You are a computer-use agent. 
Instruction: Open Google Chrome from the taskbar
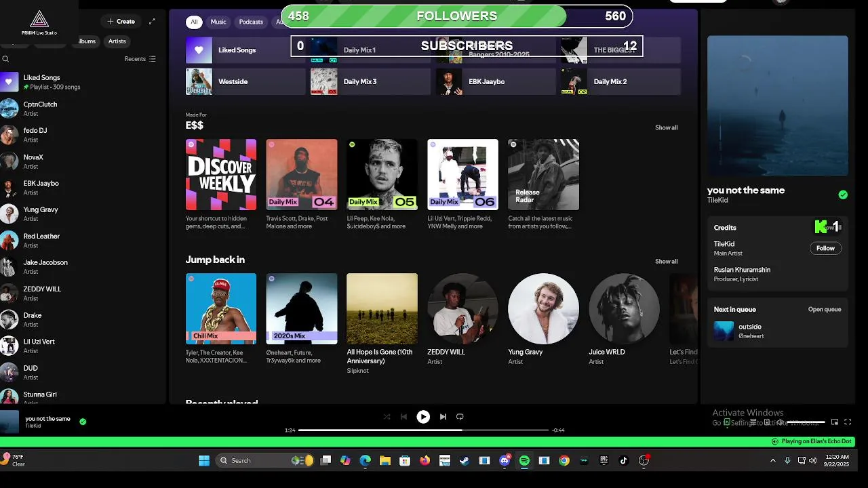564,461
